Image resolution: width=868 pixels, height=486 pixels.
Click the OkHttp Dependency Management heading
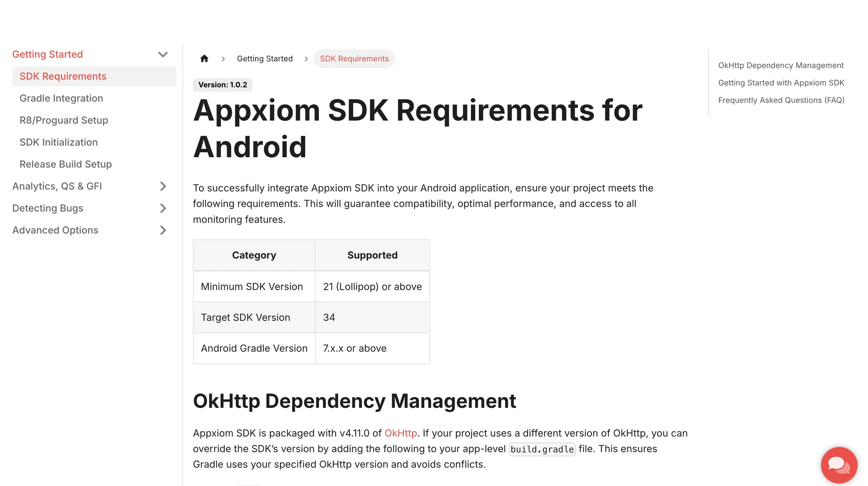[x=354, y=401]
